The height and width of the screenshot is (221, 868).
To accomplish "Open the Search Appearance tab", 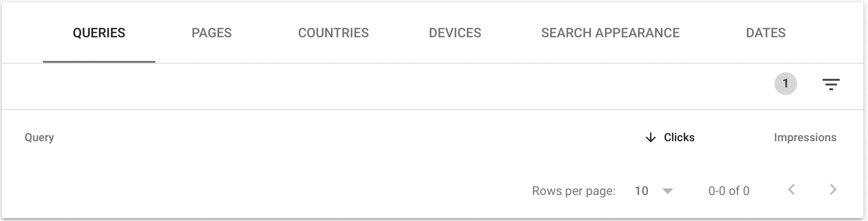I will (610, 33).
